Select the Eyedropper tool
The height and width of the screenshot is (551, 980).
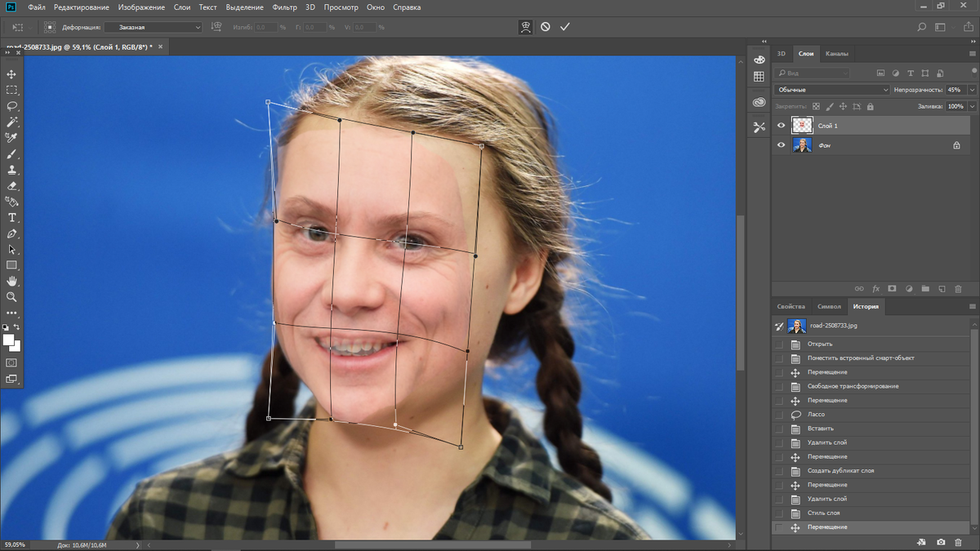pos(11,138)
